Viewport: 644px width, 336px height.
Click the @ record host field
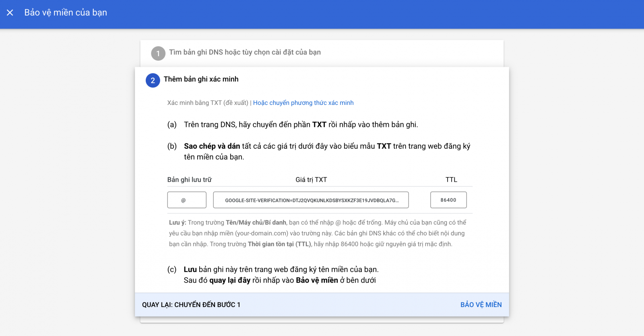pyautogui.click(x=187, y=200)
